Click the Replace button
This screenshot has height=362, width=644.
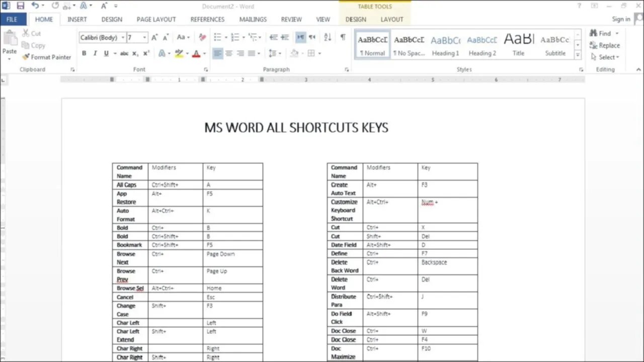[x=605, y=45]
